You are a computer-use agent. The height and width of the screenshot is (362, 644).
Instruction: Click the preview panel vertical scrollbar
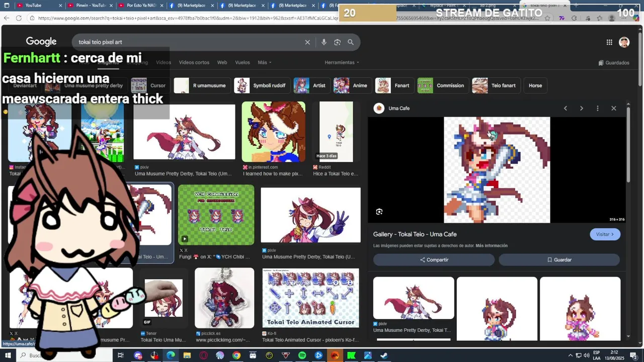point(628,146)
